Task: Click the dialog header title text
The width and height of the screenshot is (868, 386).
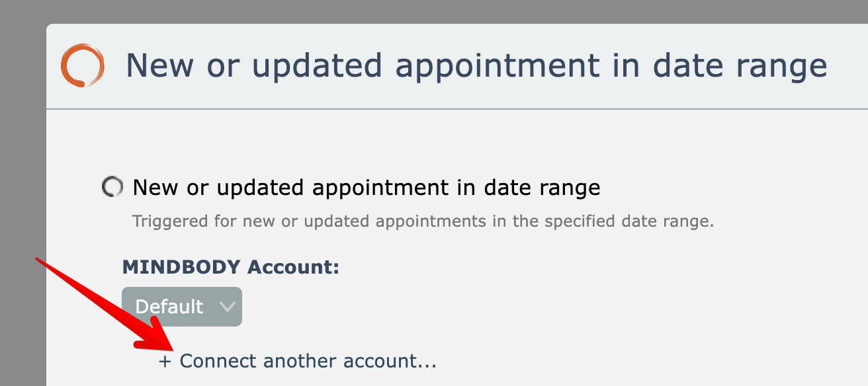Action: click(x=476, y=66)
